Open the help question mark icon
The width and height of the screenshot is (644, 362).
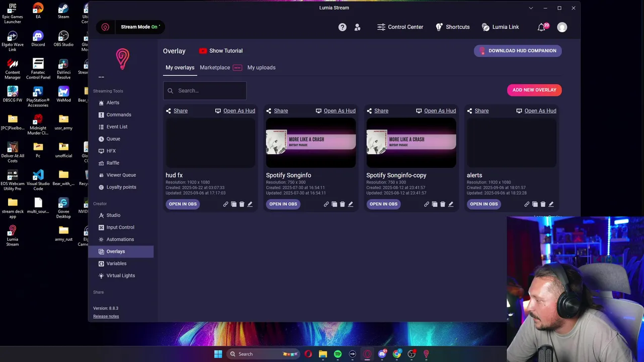(342, 27)
